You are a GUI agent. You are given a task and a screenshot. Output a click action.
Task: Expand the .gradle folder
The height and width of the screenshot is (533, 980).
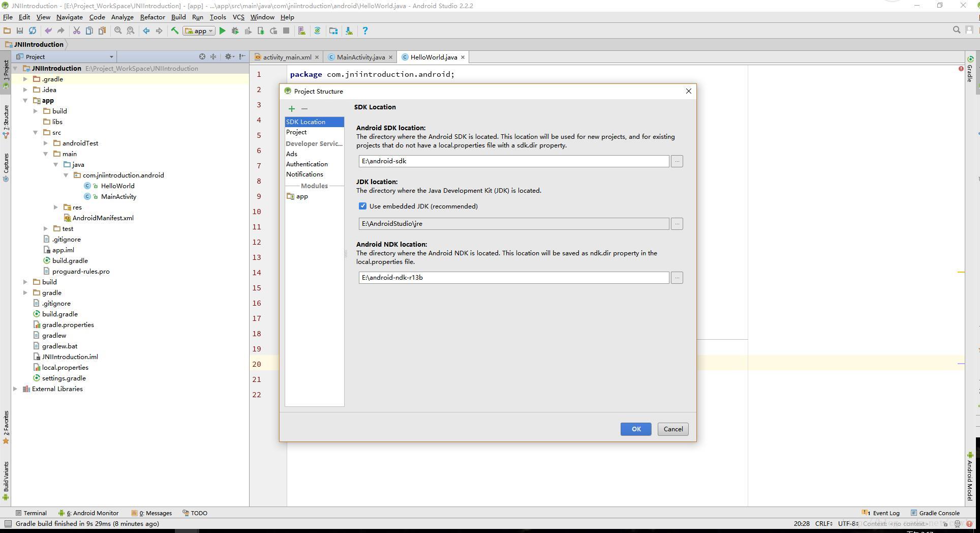point(25,79)
